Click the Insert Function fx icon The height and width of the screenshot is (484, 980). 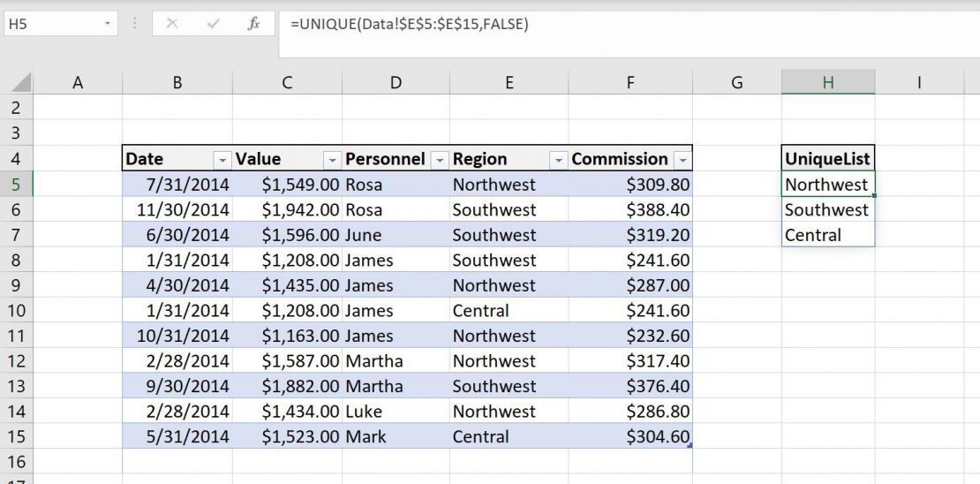[253, 24]
